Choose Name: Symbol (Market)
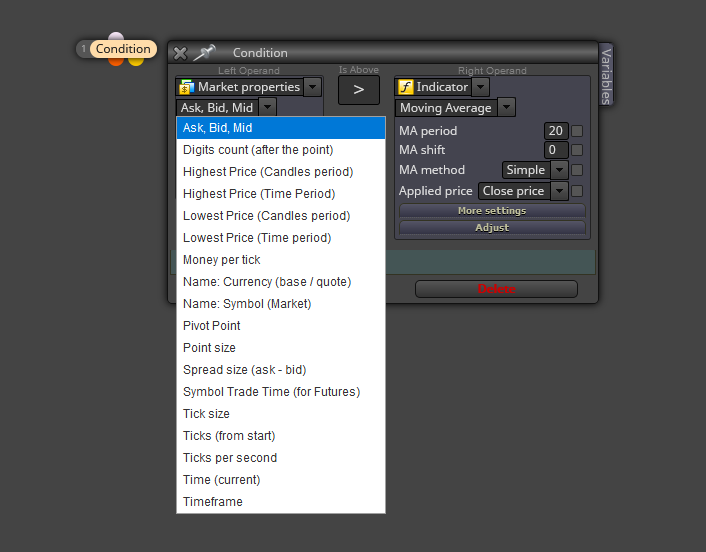The image size is (706, 552). click(x=281, y=304)
